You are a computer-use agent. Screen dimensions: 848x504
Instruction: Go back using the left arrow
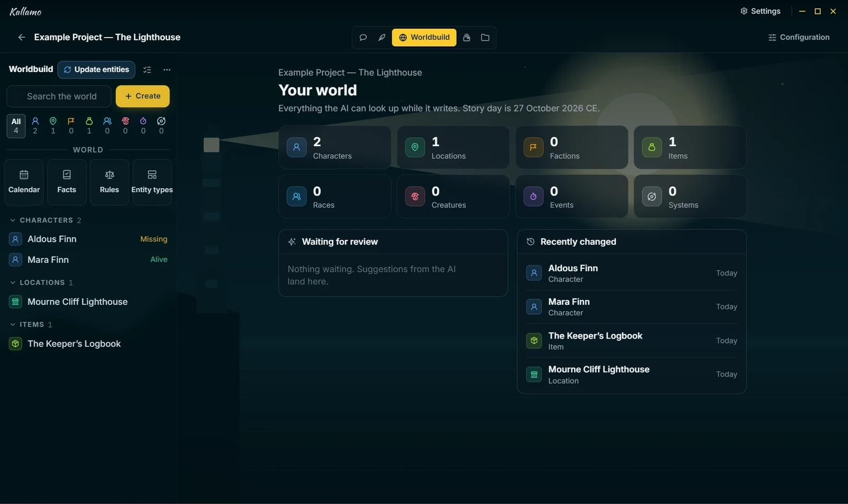click(x=22, y=37)
